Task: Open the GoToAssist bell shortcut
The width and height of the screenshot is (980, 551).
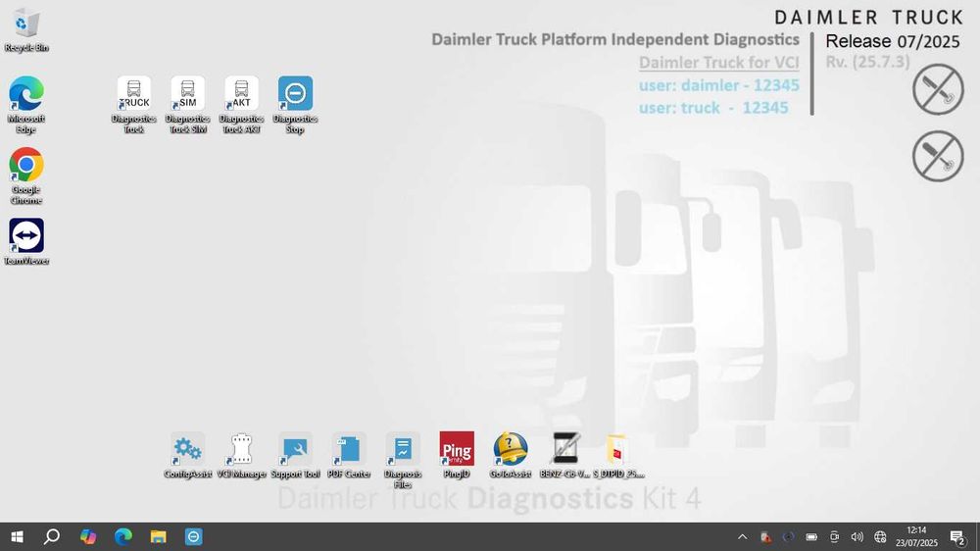Action: pyautogui.click(x=510, y=455)
